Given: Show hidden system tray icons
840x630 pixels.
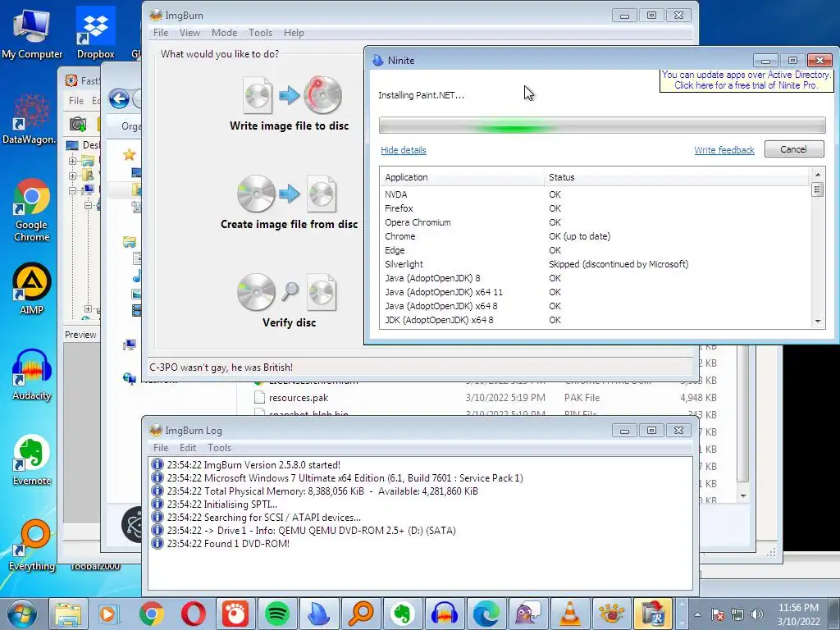Looking at the screenshot, I should [x=697, y=614].
